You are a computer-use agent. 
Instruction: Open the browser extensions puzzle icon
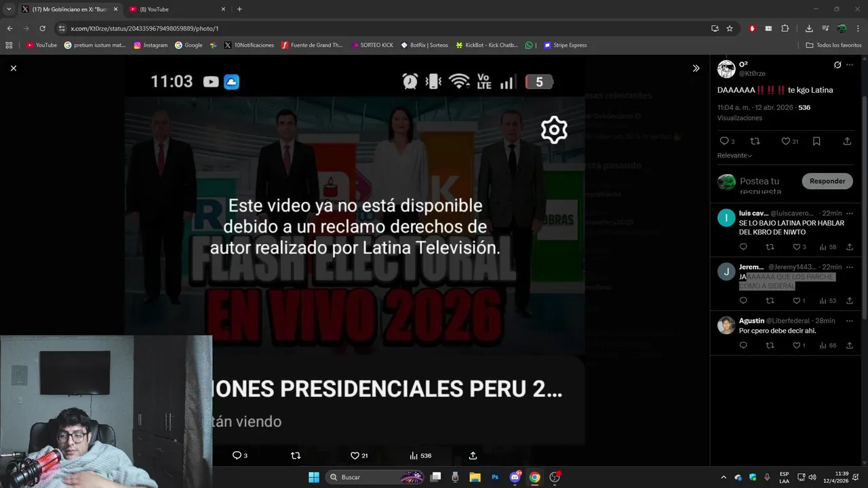pos(785,28)
